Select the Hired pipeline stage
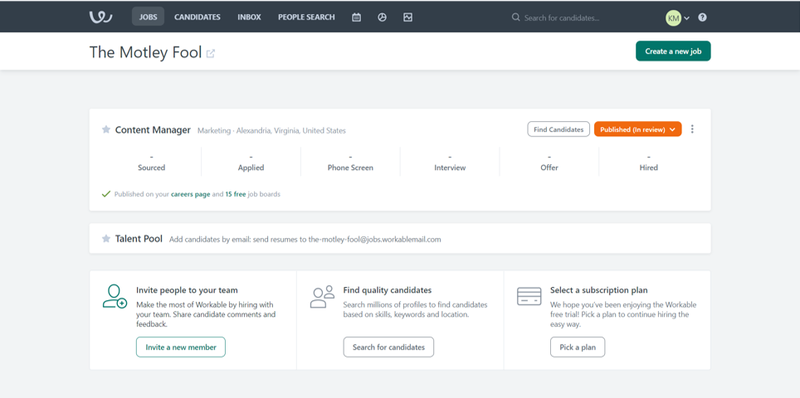This screenshot has width=800, height=398. tap(648, 162)
